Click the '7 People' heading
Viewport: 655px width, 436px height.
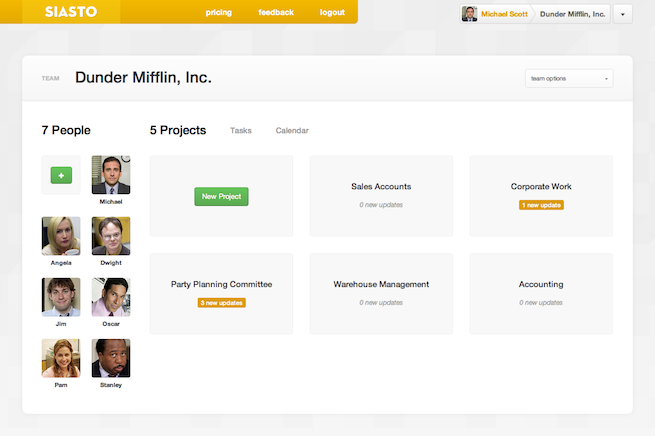click(66, 130)
